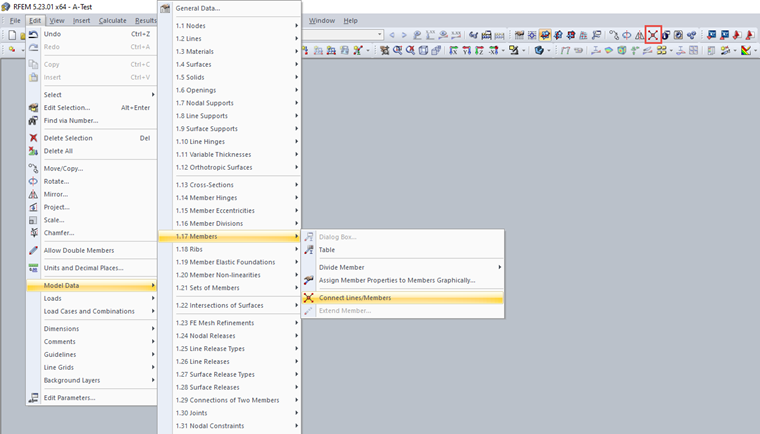
Task: Click the red X Delete Selection icon
Action: tap(33, 138)
